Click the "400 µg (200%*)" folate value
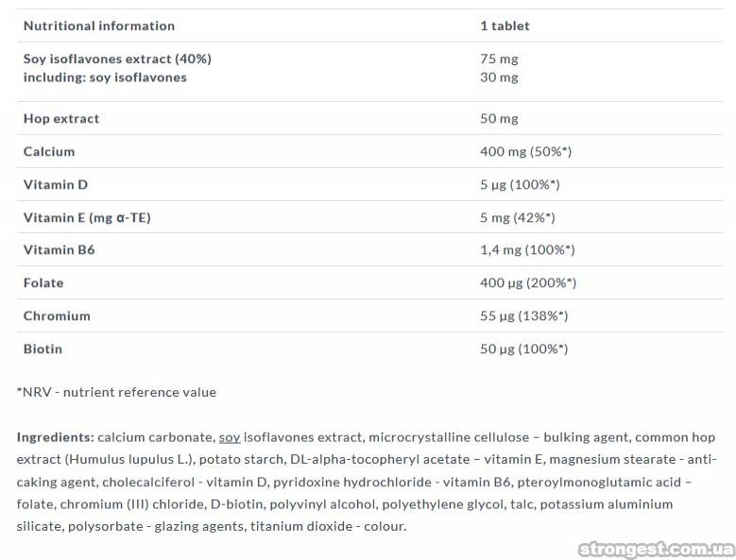Image resolution: width=736 pixels, height=560 pixels. tap(527, 282)
